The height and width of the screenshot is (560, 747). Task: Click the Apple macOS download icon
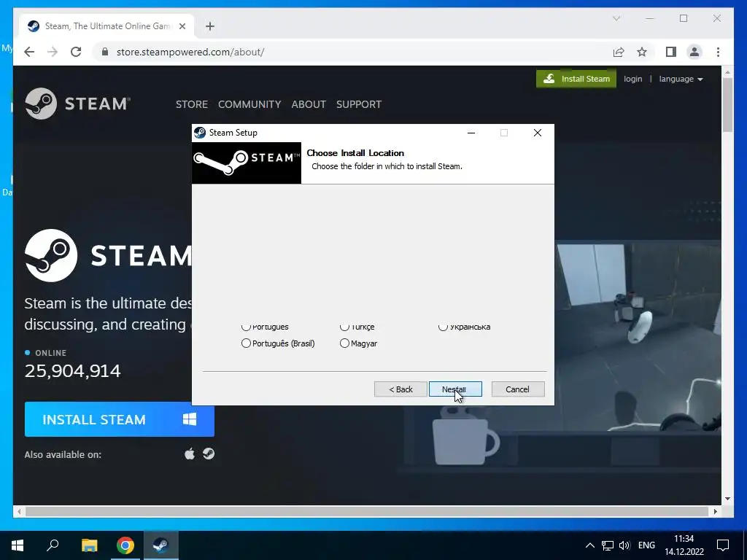point(190,454)
